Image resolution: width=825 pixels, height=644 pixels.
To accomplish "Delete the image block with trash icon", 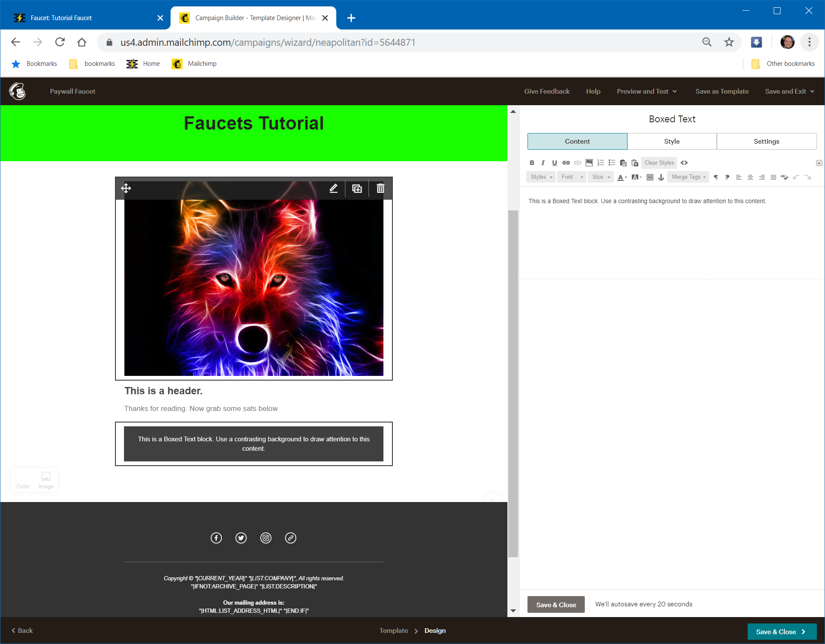I will point(380,189).
